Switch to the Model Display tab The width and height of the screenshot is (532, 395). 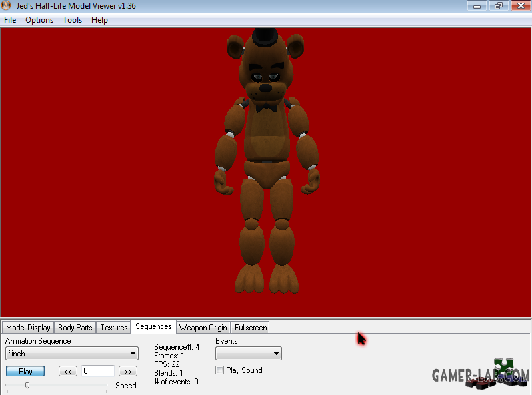pos(28,328)
